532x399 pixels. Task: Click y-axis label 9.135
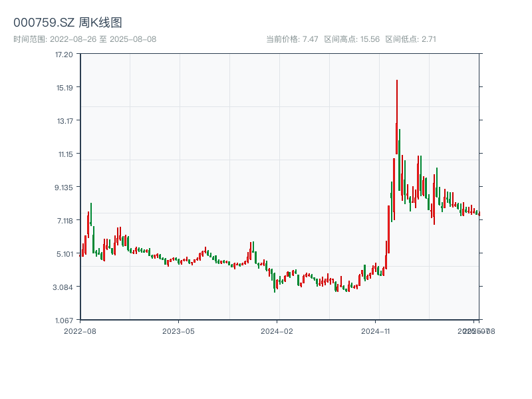[64, 188]
